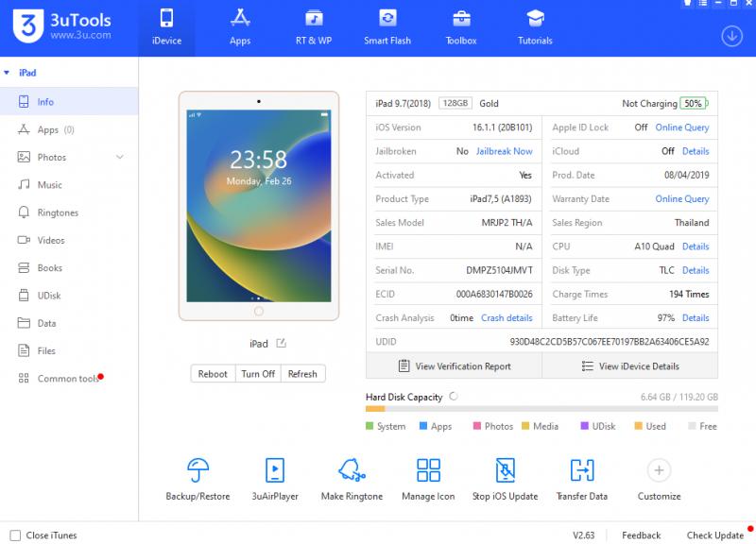The width and height of the screenshot is (756, 544).
Task: Toggle the Close iTunes checkbox
Action: coord(15,535)
